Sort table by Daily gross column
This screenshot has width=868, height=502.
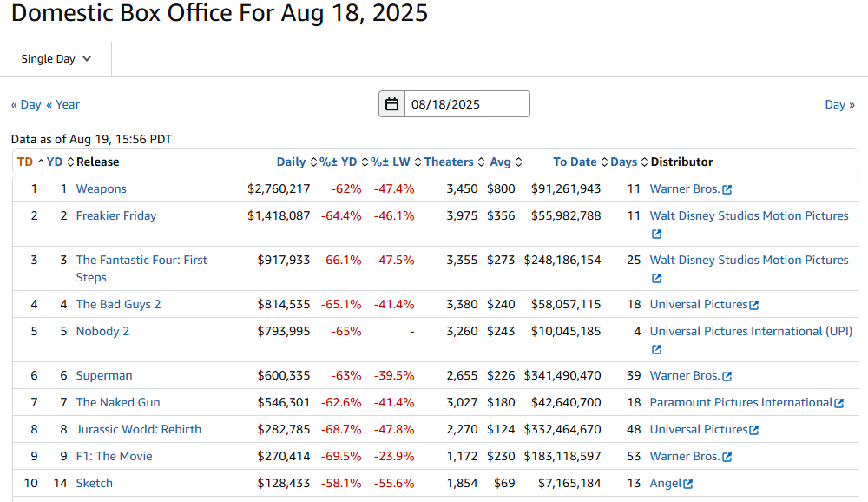click(x=297, y=162)
